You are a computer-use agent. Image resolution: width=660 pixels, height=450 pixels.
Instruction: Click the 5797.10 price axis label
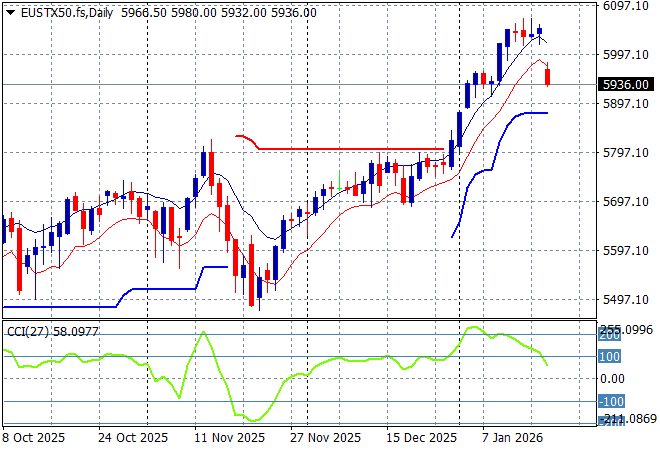626,152
